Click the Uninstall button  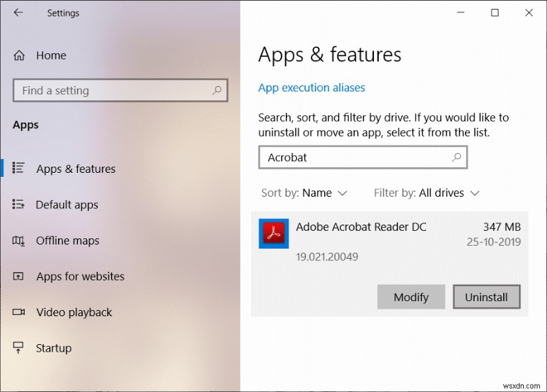(486, 297)
